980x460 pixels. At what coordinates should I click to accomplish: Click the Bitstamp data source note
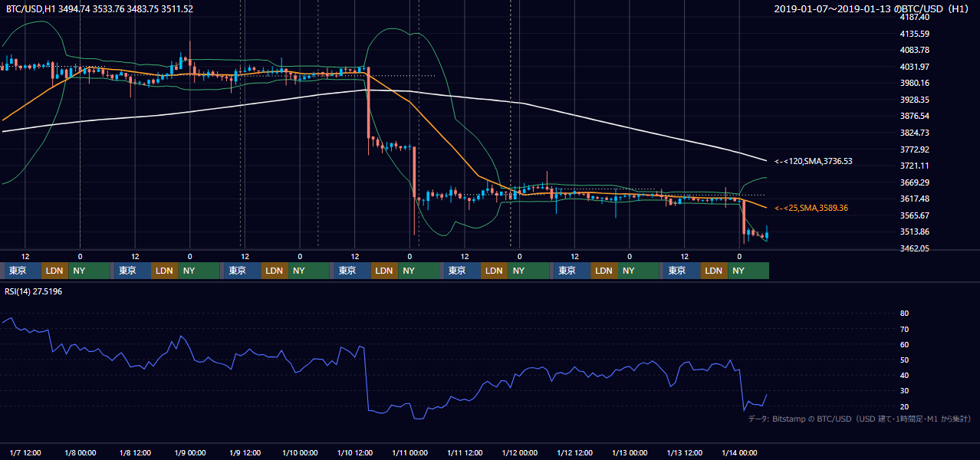tap(860, 419)
